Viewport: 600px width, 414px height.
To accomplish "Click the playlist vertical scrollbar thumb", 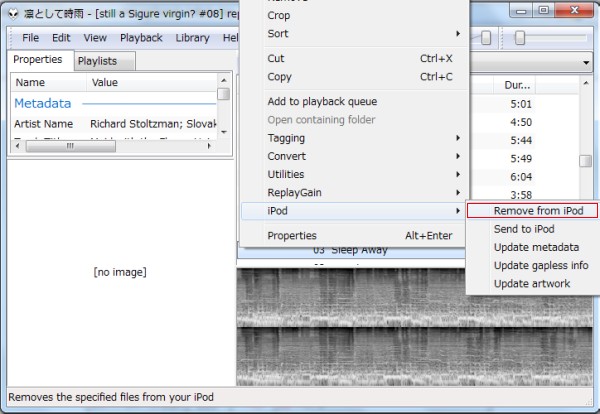I will 586,161.
